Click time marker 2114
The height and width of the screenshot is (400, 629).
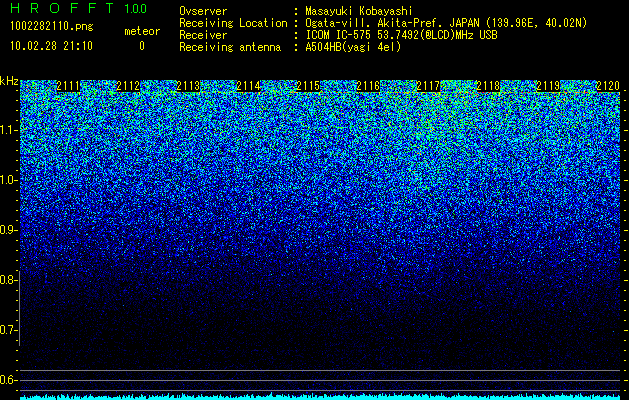[248, 86]
